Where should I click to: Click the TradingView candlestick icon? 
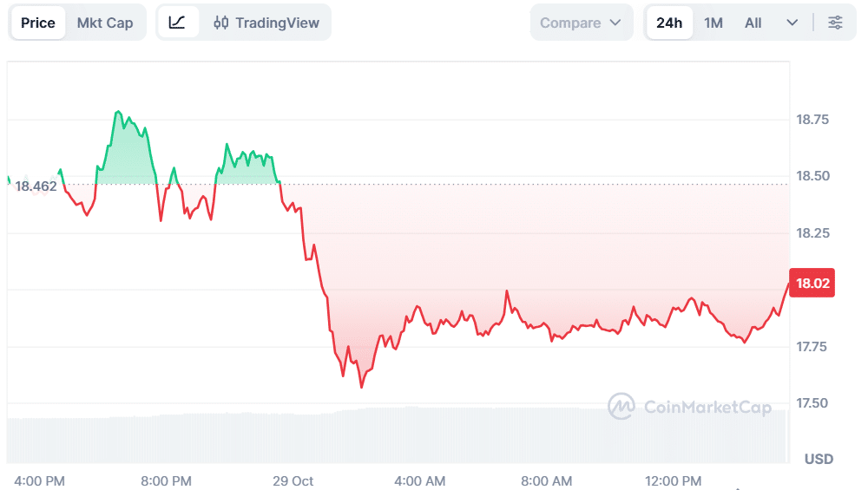(x=221, y=23)
